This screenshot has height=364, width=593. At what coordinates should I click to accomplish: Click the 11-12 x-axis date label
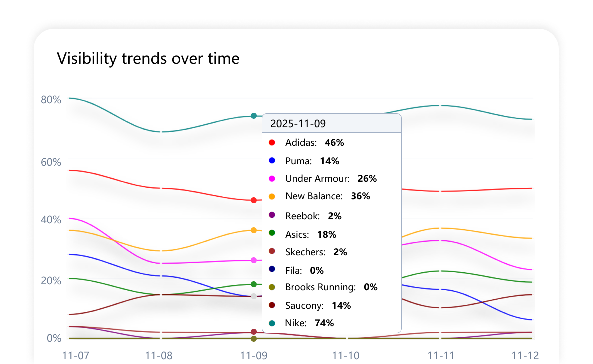526,355
